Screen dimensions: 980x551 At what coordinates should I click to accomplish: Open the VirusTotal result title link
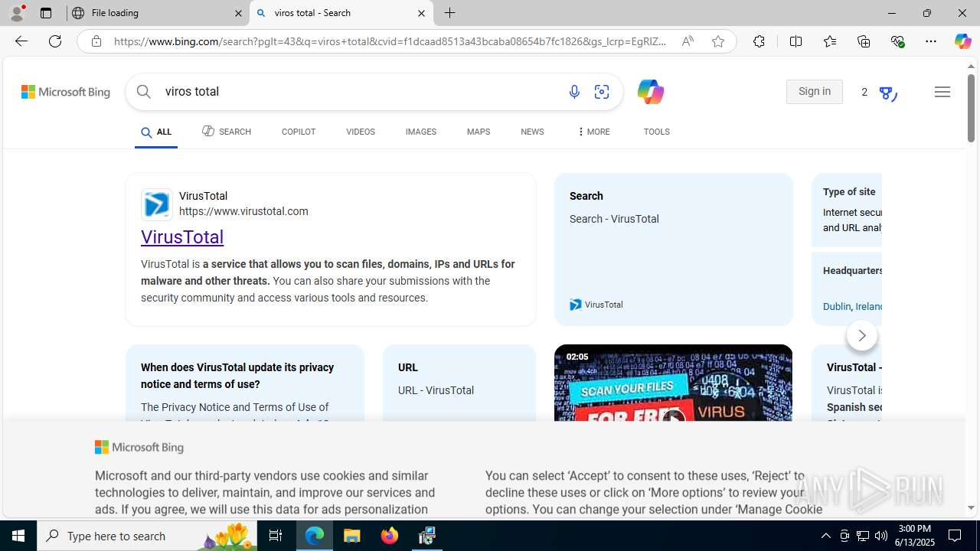click(182, 237)
